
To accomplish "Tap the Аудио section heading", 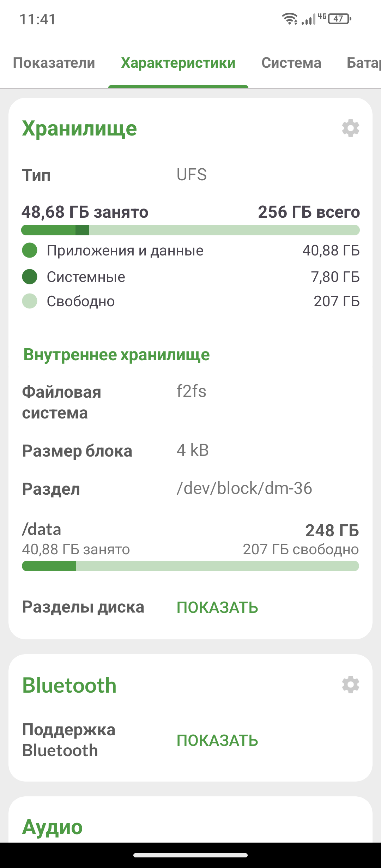I will pos(52,827).
